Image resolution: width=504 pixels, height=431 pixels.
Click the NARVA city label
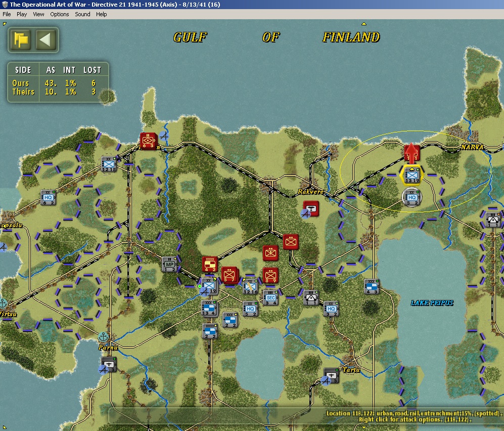[x=472, y=147]
